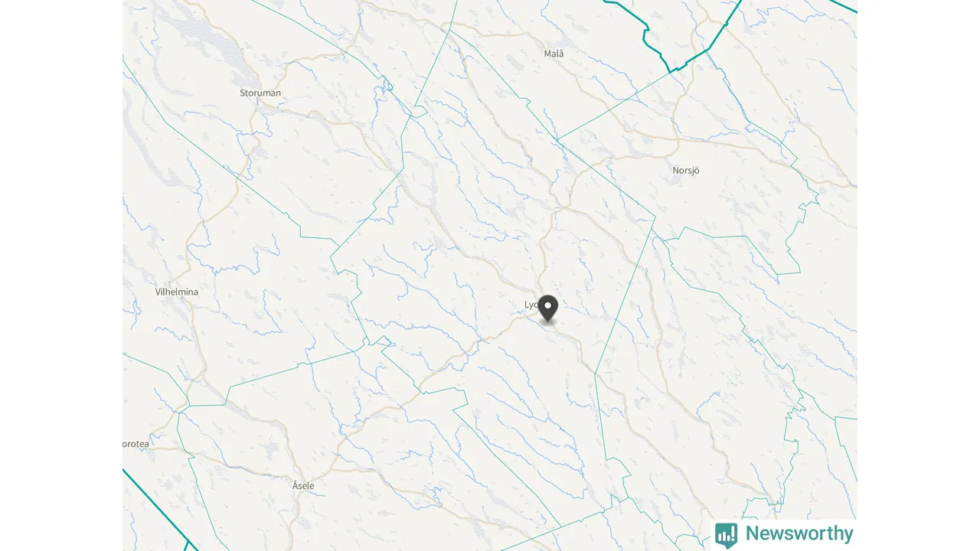Select the Storuman town label
The width and height of the screenshot is (980, 551).
click(260, 93)
